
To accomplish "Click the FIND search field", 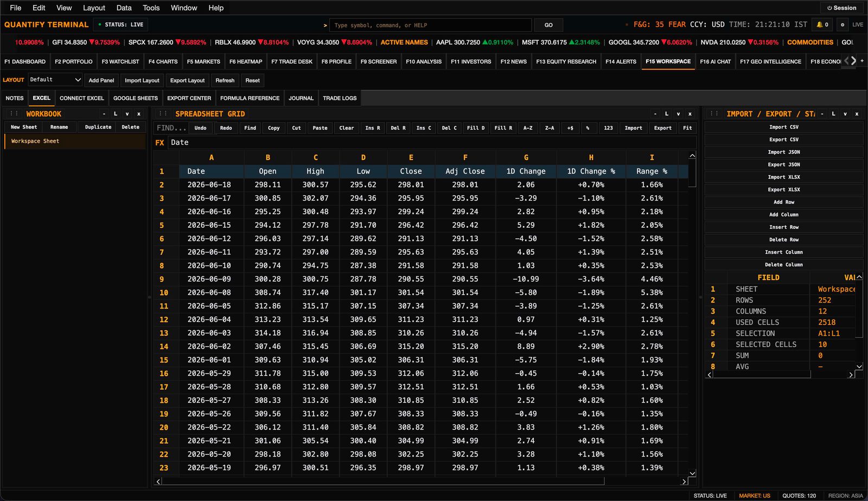I will [x=171, y=128].
